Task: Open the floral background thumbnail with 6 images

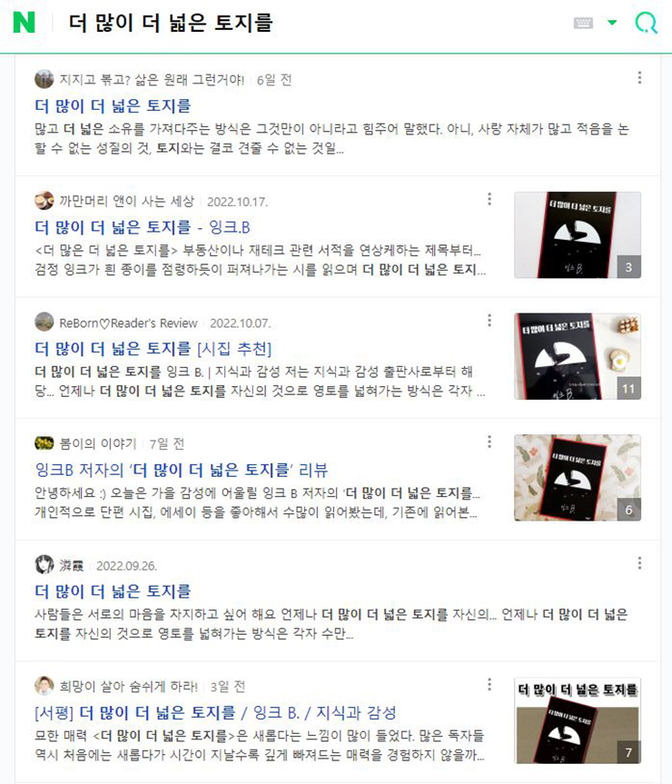Action: (578, 478)
